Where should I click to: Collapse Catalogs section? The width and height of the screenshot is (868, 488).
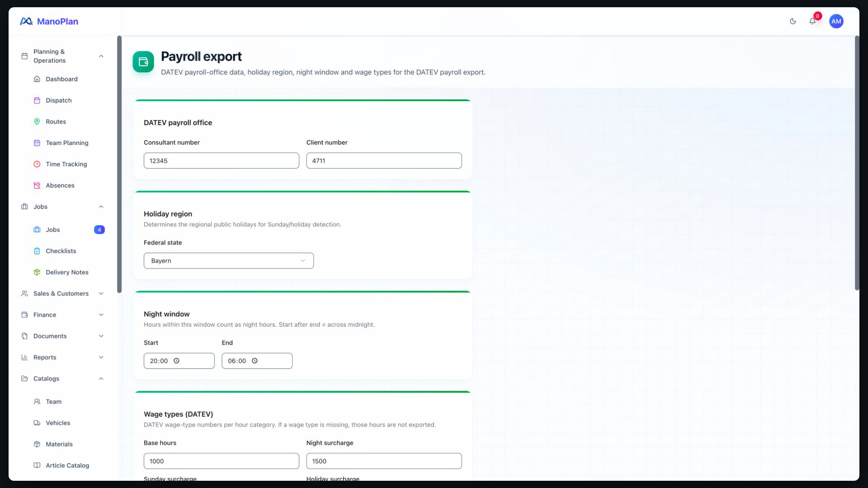coord(62,378)
